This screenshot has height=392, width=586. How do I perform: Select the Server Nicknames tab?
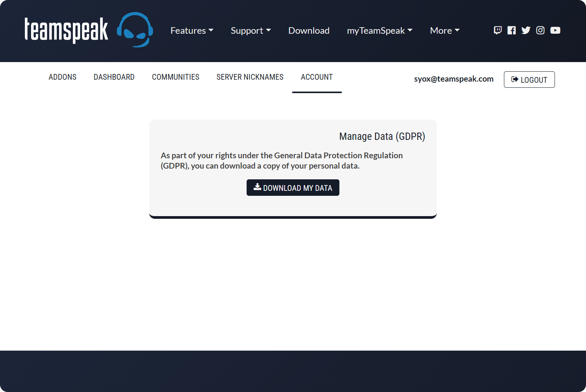(250, 77)
